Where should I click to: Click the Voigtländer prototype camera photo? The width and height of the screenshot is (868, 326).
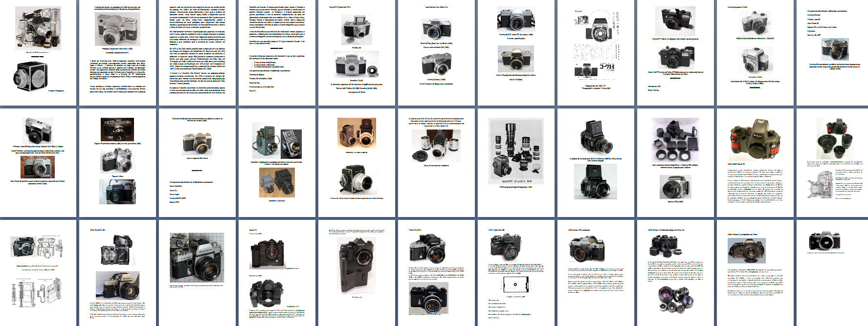117,30
